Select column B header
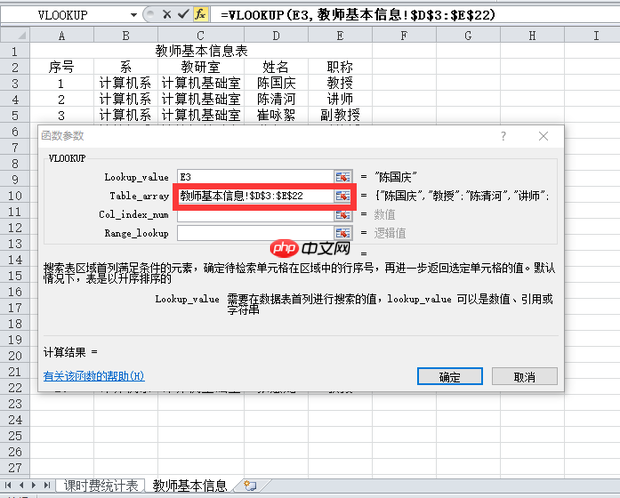The height and width of the screenshot is (498, 620). [126, 36]
